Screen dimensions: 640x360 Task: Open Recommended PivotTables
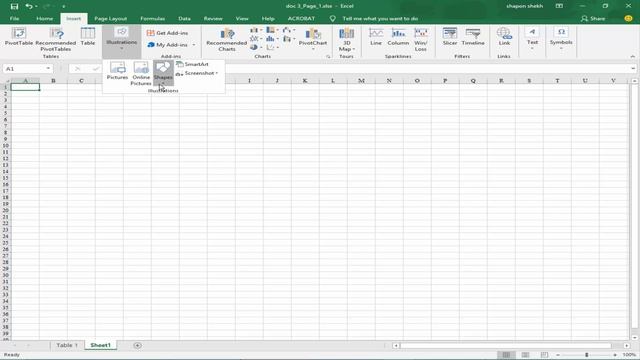(56, 39)
